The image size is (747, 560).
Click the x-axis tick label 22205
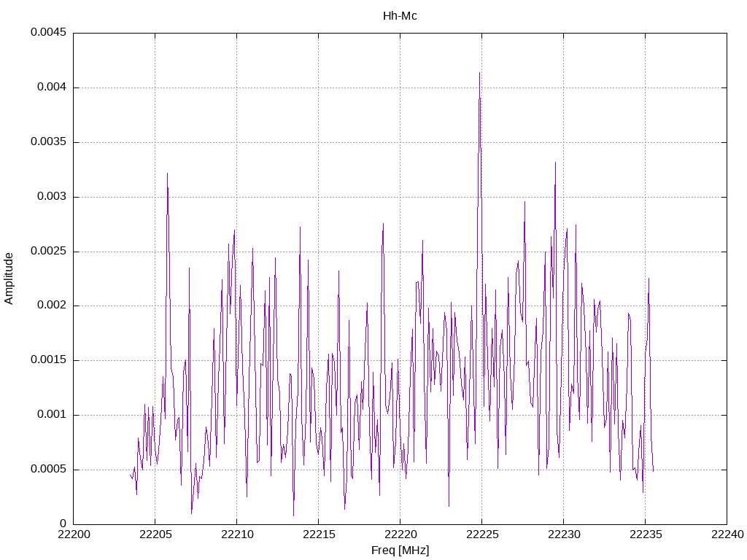tap(155, 534)
